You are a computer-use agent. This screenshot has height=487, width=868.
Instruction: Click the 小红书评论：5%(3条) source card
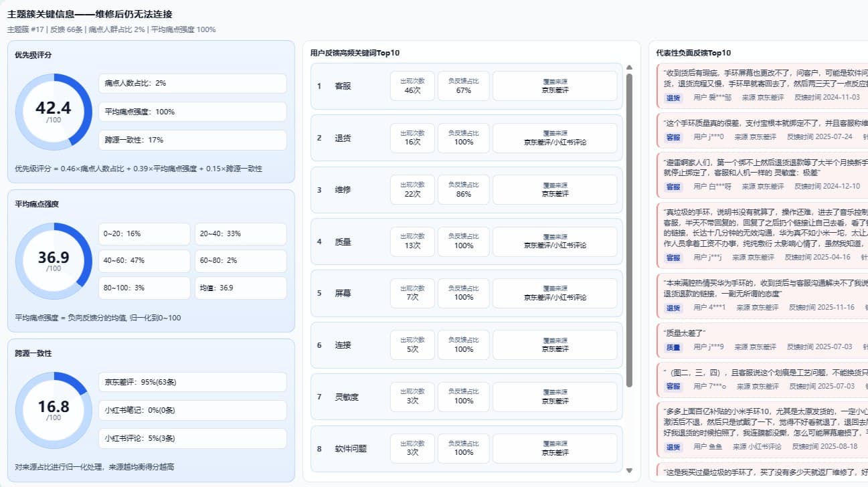pyautogui.click(x=192, y=438)
